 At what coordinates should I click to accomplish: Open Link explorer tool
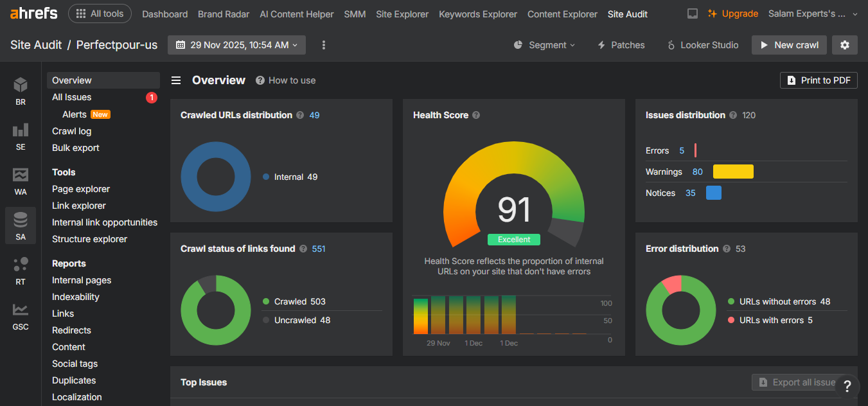(x=79, y=206)
